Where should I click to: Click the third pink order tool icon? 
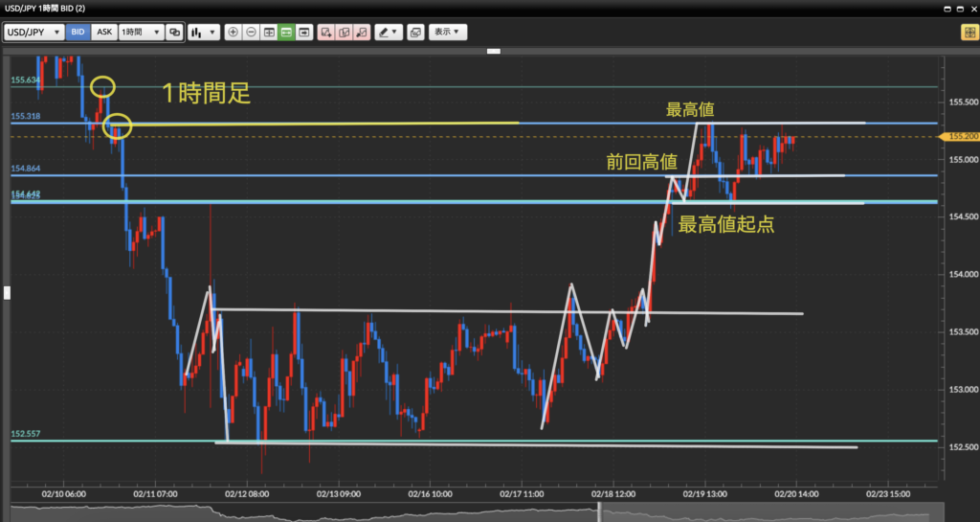click(x=361, y=32)
